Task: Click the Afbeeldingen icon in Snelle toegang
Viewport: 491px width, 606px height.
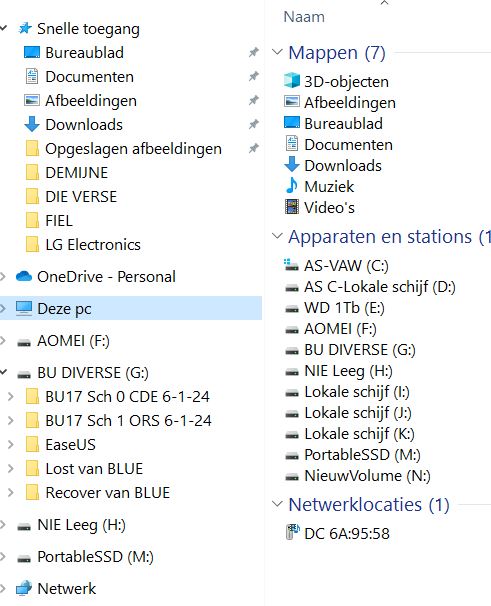Action: 32,100
